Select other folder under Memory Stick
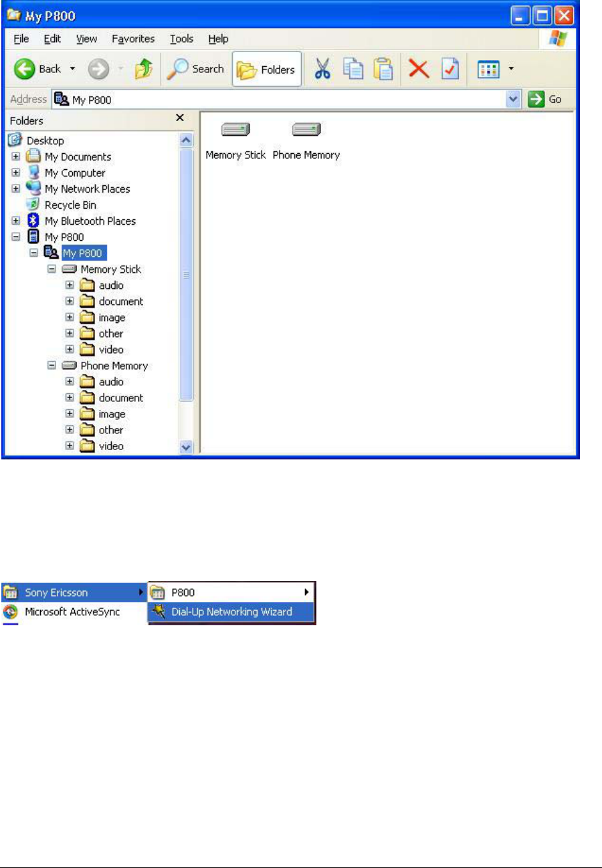 pos(111,333)
